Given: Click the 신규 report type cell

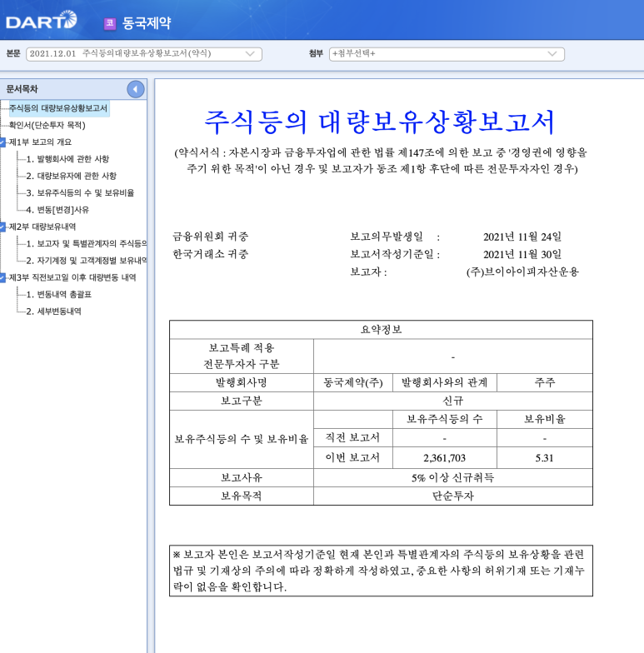Looking at the screenshot, I should 453,401.
